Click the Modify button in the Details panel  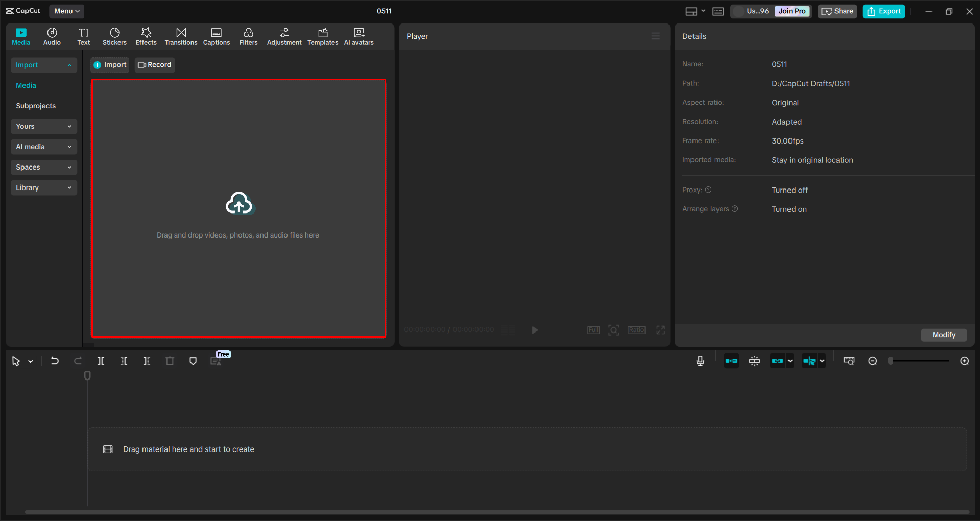pos(943,335)
